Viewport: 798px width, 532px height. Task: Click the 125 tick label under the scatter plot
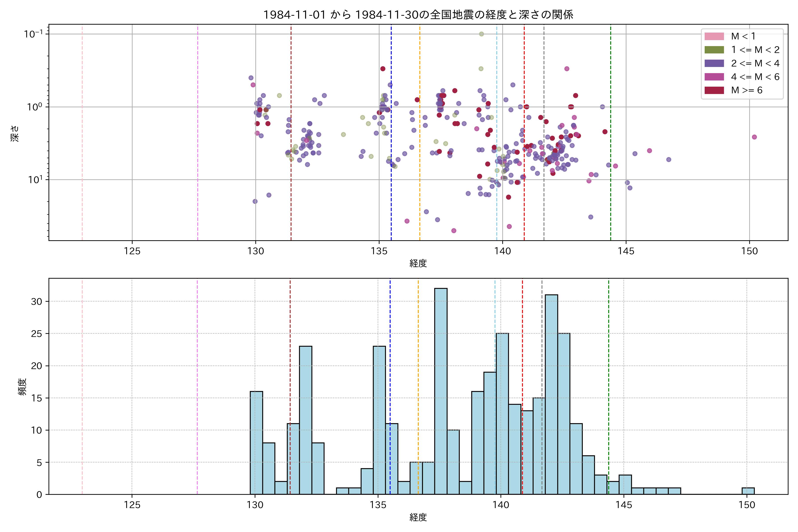(132, 251)
